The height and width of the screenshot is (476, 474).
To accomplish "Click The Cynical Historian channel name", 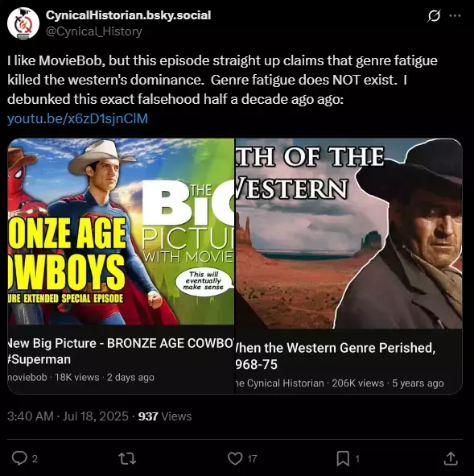I will (x=280, y=383).
